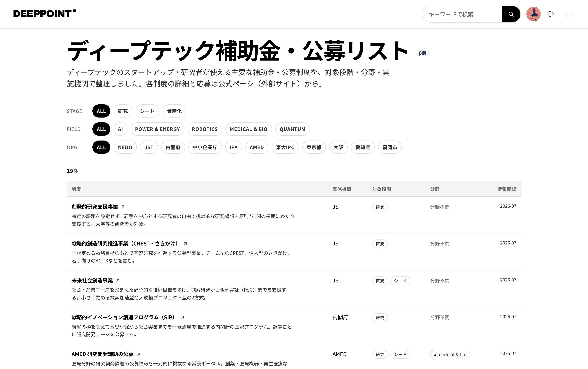This screenshot has width=588, height=369.
Task: Click the 研究 tag in CREST・さきがけ row
Action: tap(380, 244)
